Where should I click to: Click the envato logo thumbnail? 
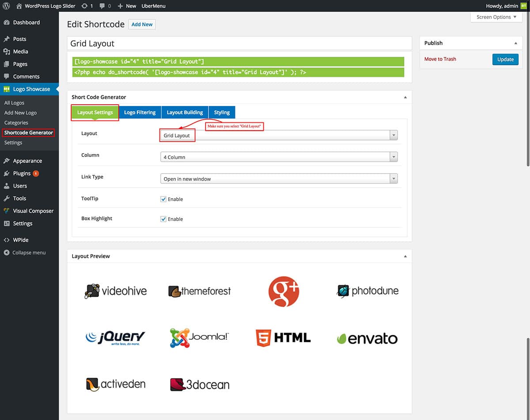[x=367, y=338]
